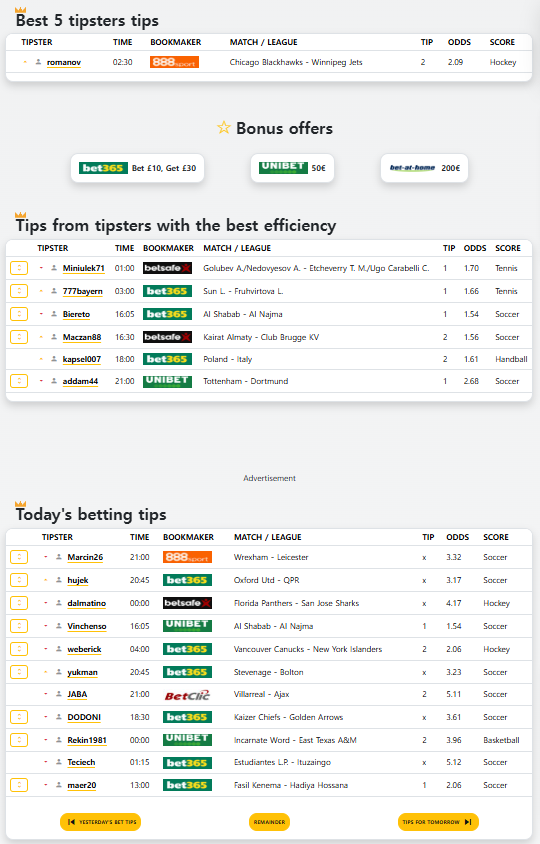The image size is (540, 844).
Task: Open 777bayern's tipster profile
Action: tap(82, 291)
